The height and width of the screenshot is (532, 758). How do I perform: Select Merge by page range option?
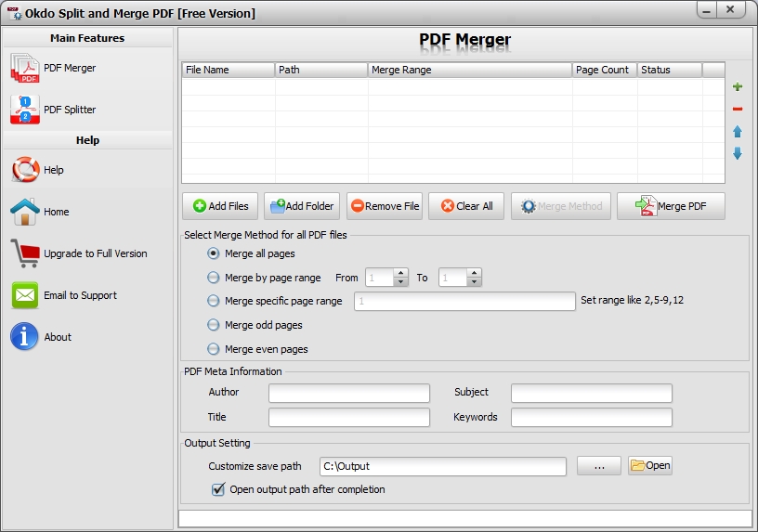pos(214,278)
